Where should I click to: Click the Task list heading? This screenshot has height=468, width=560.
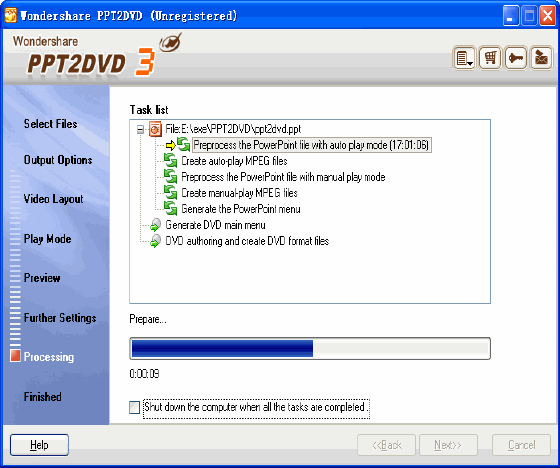pyautogui.click(x=149, y=110)
